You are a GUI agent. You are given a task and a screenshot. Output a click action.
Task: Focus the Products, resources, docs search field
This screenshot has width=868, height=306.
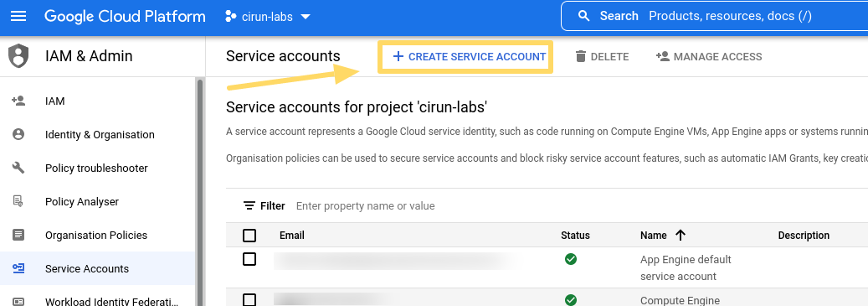click(x=730, y=16)
